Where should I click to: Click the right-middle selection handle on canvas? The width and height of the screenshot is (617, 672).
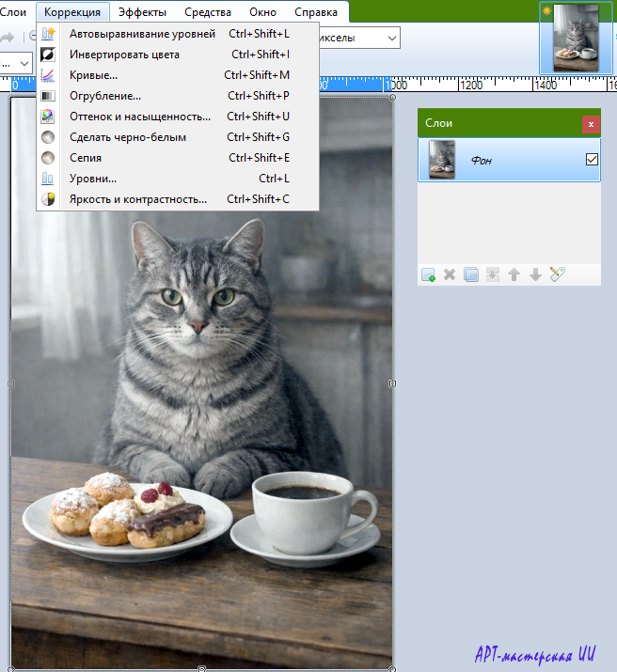pyautogui.click(x=392, y=383)
